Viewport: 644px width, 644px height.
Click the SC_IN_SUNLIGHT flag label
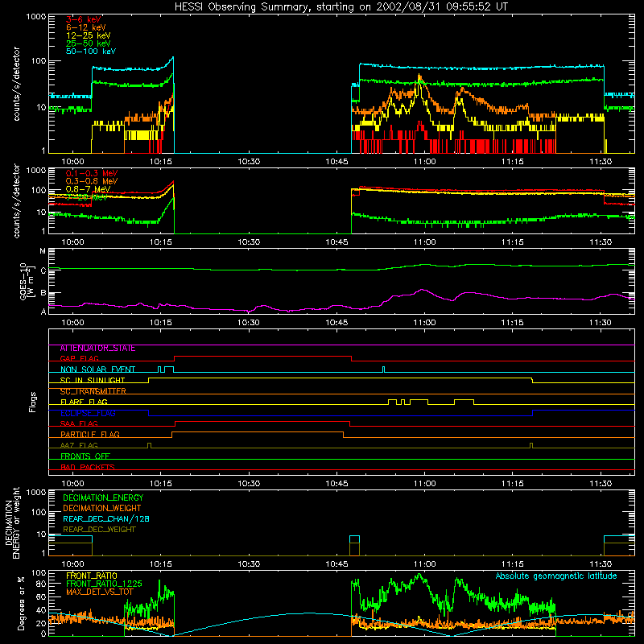pyautogui.click(x=93, y=381)
